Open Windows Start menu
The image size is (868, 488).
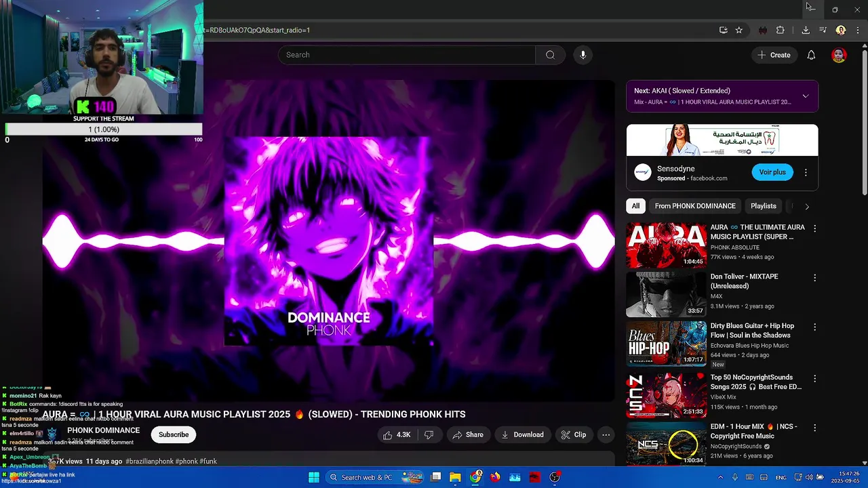click(x=314, y=477)
